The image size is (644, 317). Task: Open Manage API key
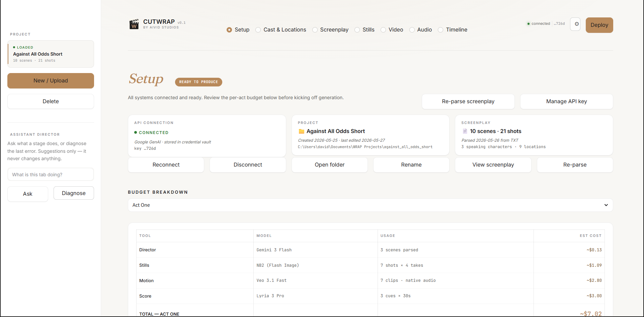(566, 102)
